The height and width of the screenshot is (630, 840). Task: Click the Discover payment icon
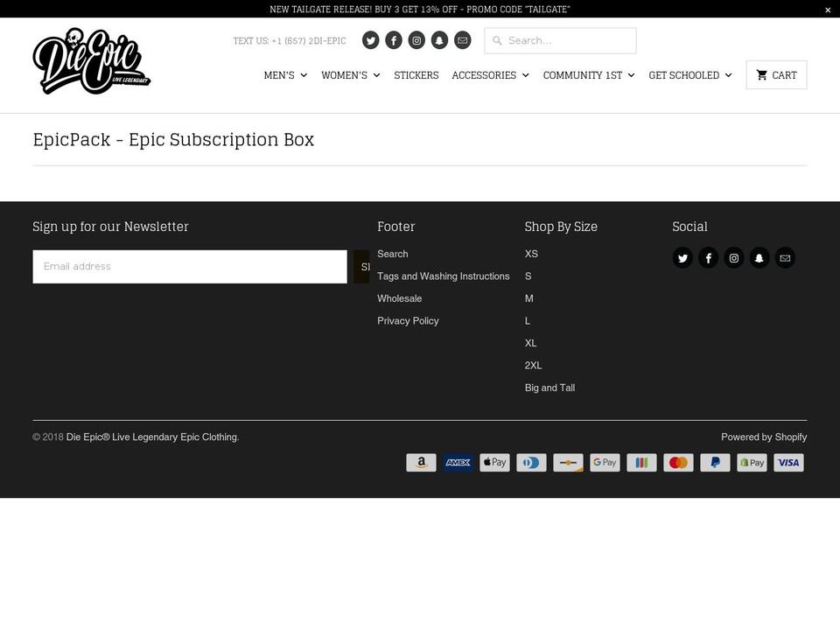click(569, 463)
